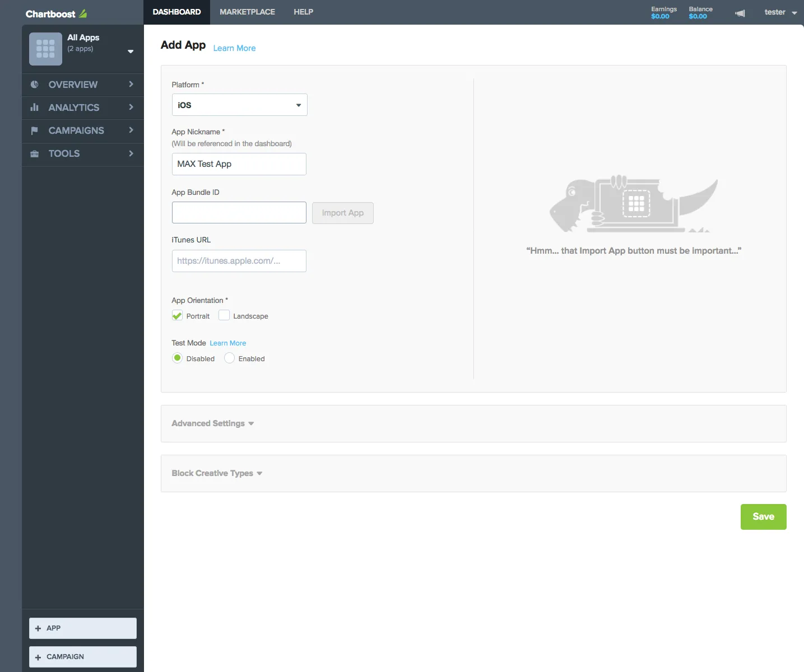Viewport: 804px width, 672px height.
Task: Click the iTunes URL input field
Action: click(239, 261)
